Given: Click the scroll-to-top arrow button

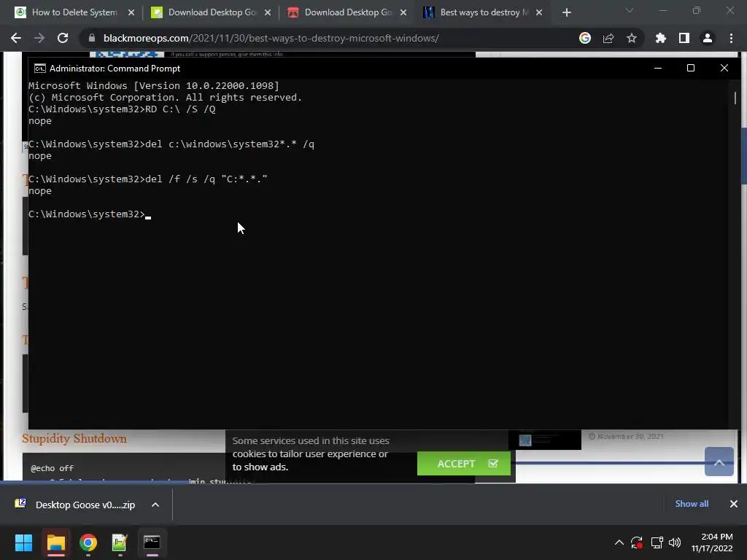Looking at the screenshot, I should tap(719, 462).
